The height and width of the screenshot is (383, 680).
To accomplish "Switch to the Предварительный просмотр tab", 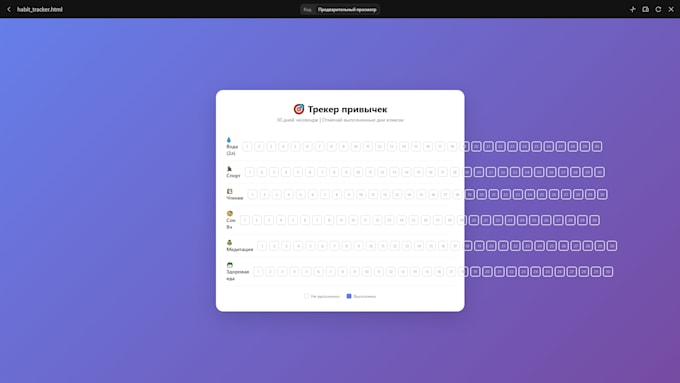I will [x=347, y=10].
